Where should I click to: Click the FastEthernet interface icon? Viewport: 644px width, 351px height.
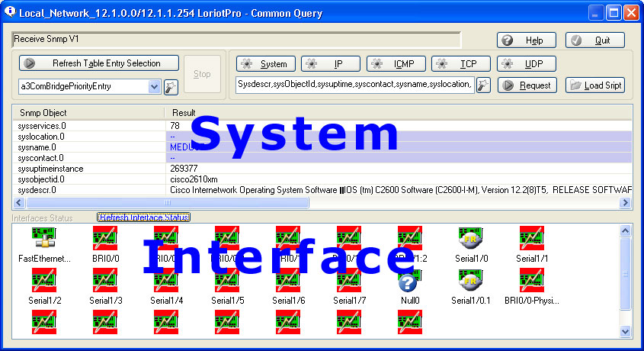tap(44, 237)
